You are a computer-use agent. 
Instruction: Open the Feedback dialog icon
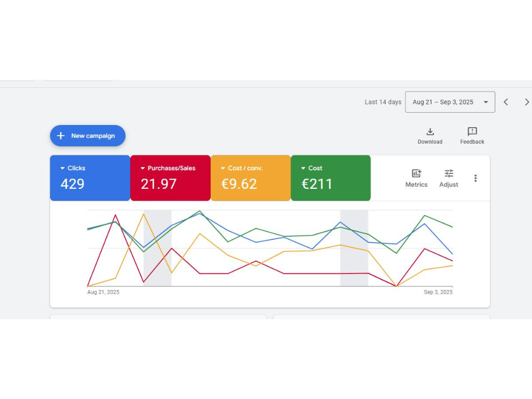[x=471, y=132]
